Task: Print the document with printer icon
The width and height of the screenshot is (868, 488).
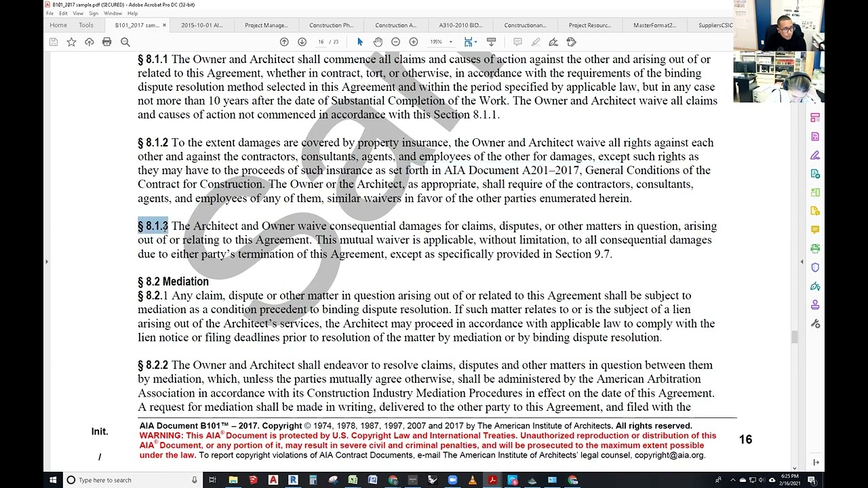Action: 106,42
